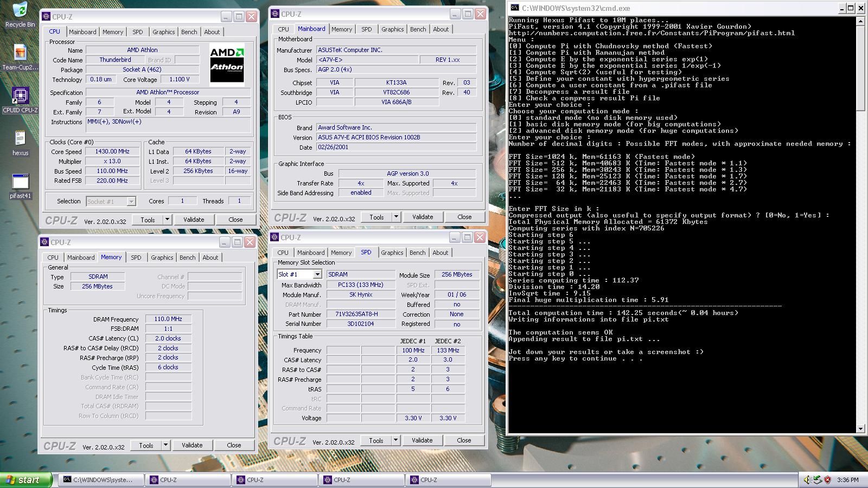Click the safely remove hardware tray icon

818,480
